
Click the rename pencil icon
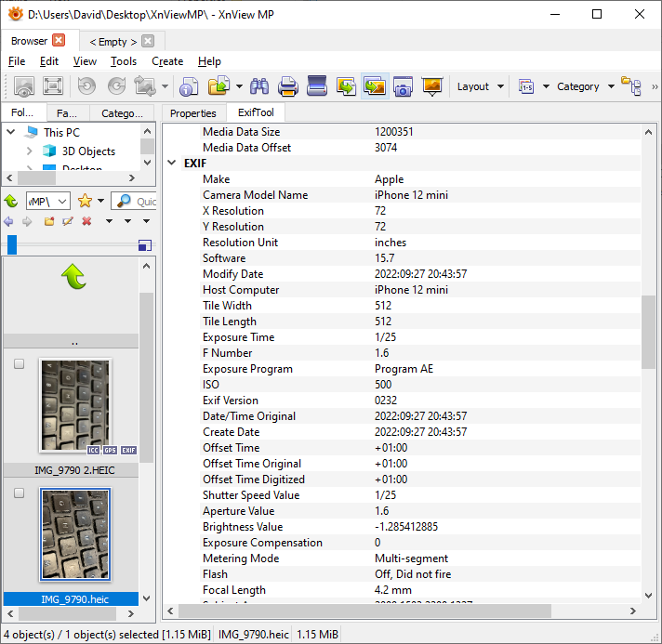point(68,221)
